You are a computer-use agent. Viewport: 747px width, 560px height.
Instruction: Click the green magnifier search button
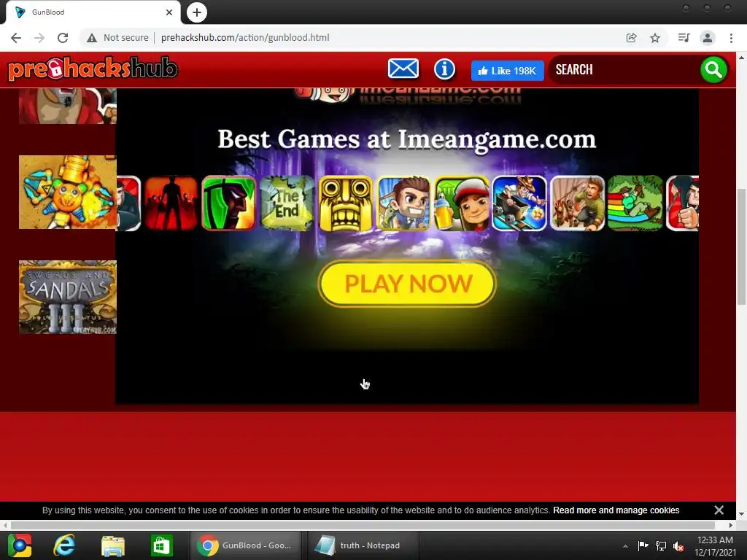(713, 69)
